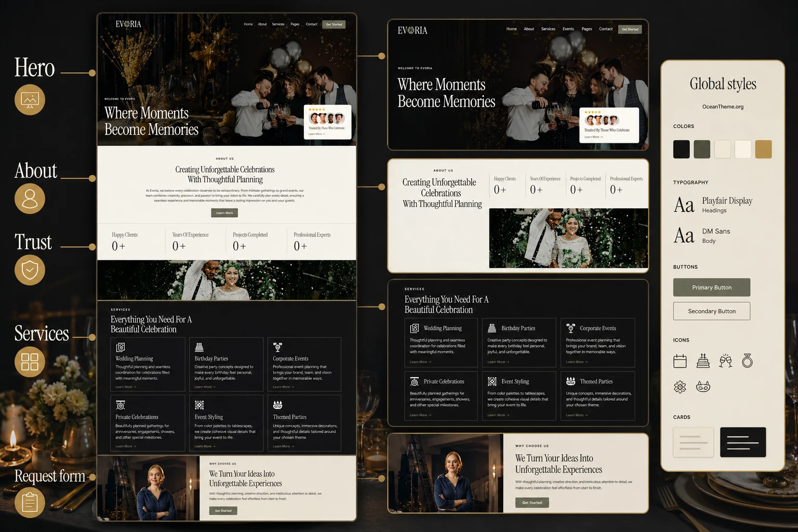The image size is (798, 532).
Task: Select the flower icon in Global styles
Action: [680, 387]
